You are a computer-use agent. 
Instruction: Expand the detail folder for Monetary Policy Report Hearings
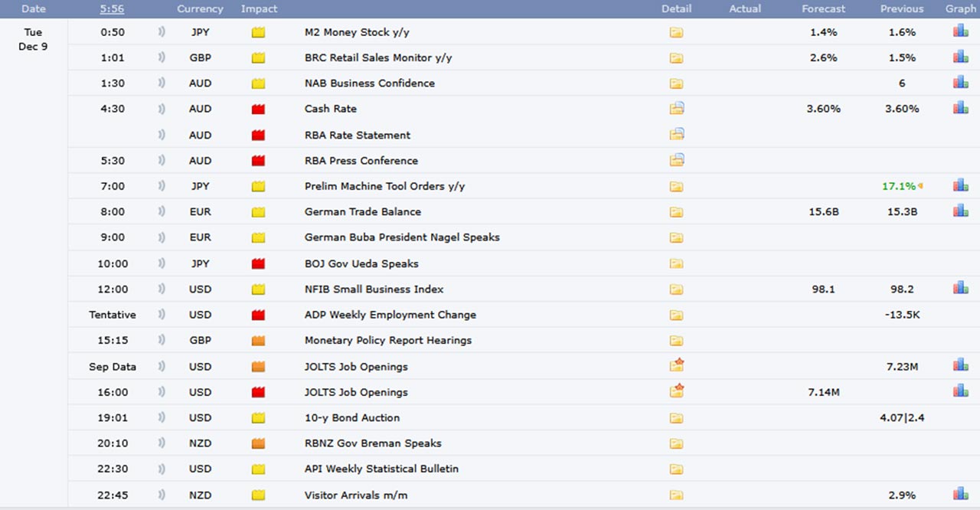(676, 341)
